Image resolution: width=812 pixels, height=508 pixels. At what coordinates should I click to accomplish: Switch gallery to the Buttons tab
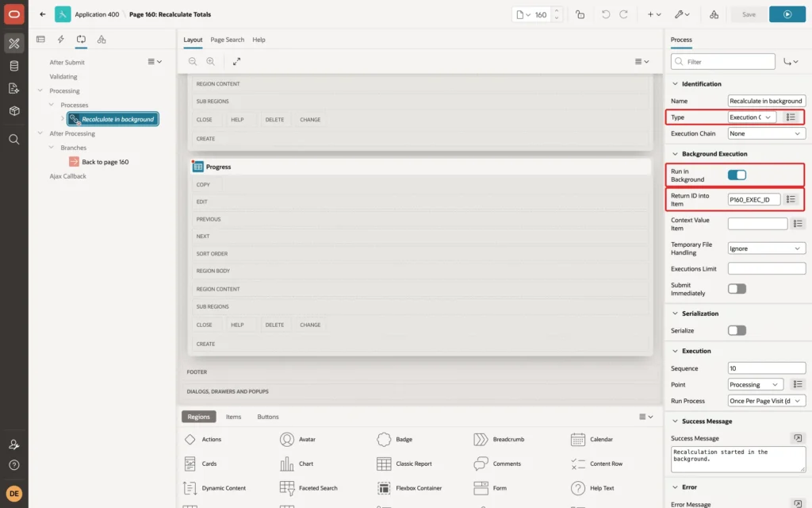pos(268,416)
